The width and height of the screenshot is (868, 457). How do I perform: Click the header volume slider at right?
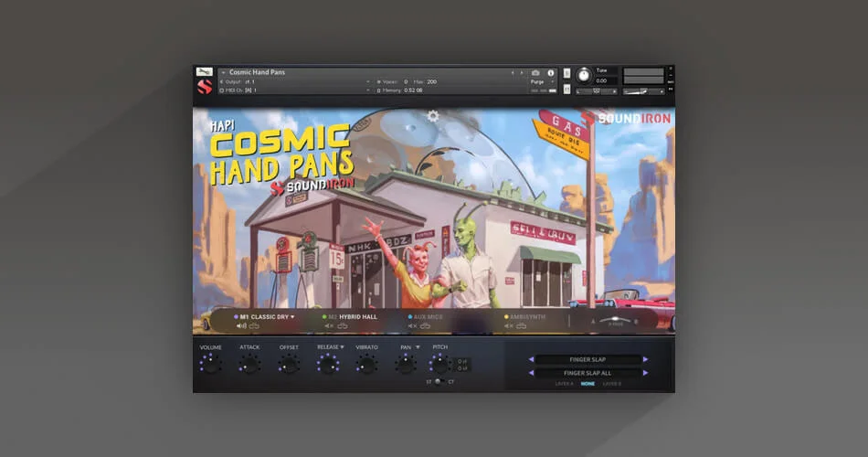click(x=643, y=91)
